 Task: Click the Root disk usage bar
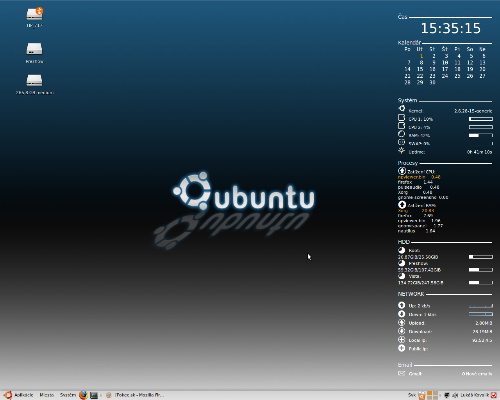(x=481, y=257)
